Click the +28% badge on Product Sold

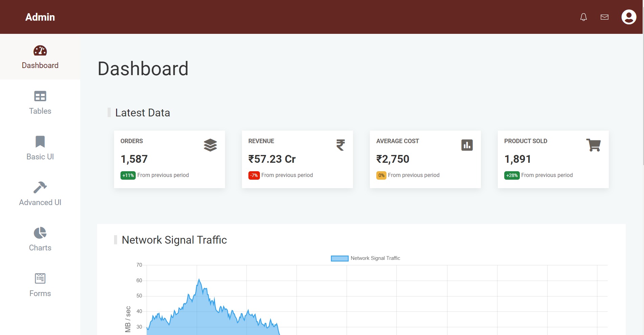[x=512, y=175]
